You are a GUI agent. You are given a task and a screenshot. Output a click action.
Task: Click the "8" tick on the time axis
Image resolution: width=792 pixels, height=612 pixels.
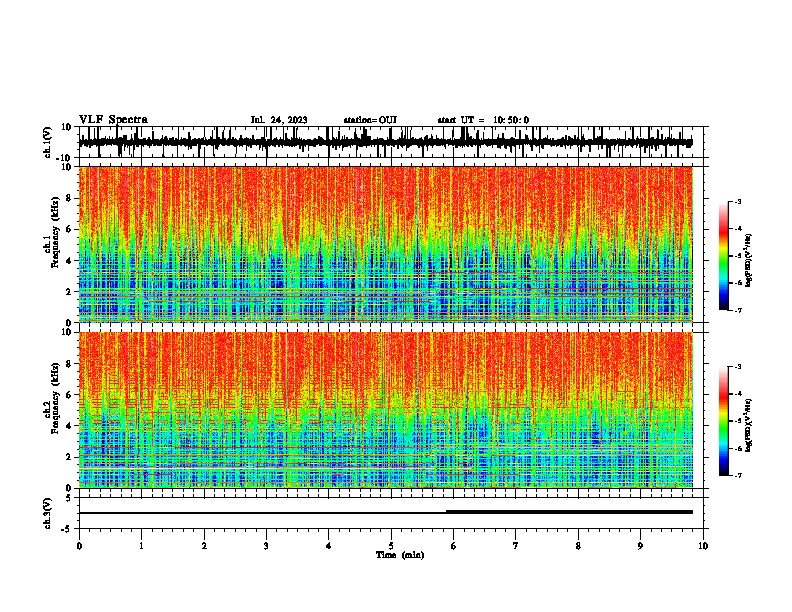click(x=578, y=546)
